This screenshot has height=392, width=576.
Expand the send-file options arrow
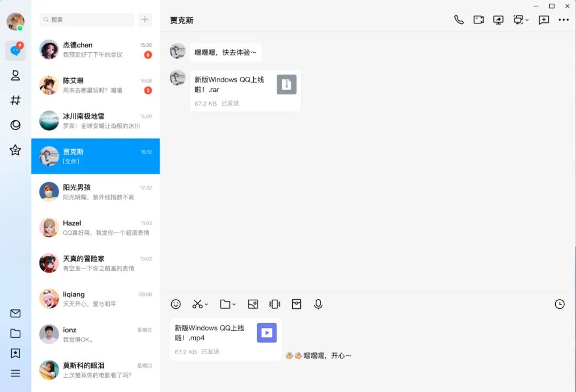click(234, 304)
